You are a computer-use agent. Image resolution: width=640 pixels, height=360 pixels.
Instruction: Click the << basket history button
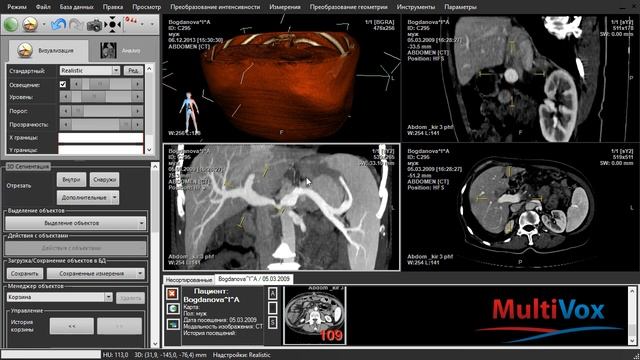point(72,326)
